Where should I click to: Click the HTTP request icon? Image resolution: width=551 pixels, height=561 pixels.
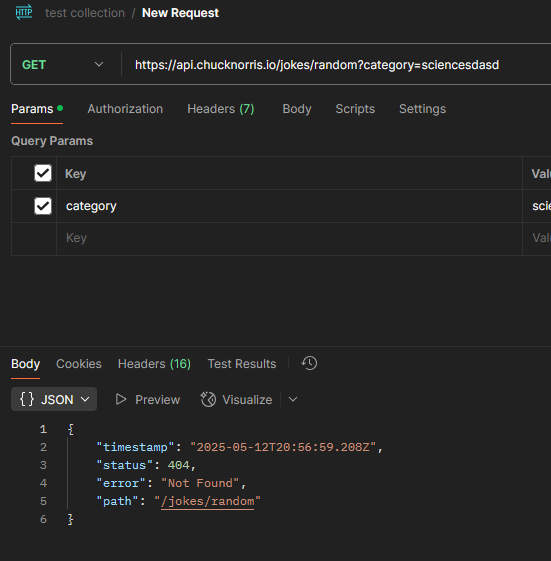[x=24, y=13]
